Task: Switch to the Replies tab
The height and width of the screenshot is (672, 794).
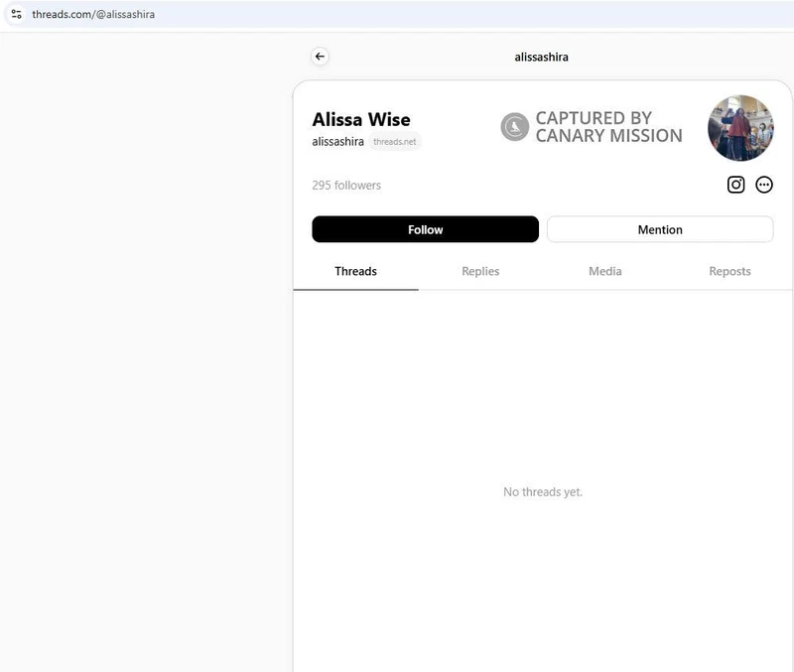Action: (480, 271)
